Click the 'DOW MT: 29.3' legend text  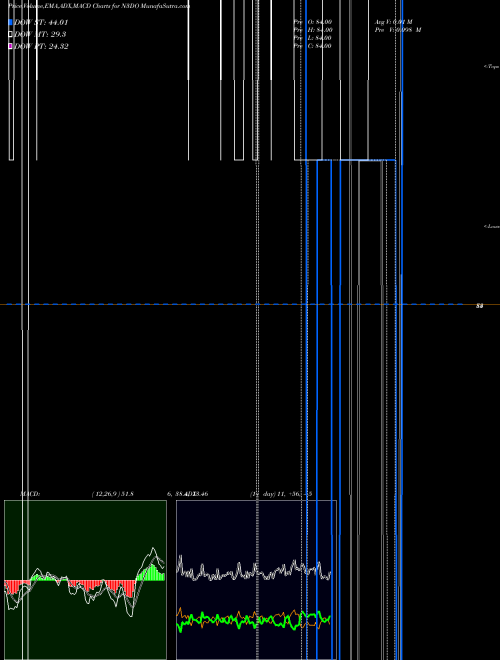pyautogui.click(x=40, y=34)
